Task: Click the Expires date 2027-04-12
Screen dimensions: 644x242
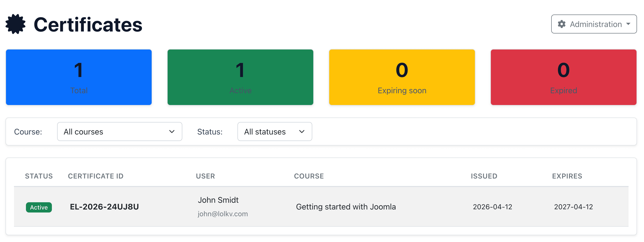Action: tap(573, 207)
